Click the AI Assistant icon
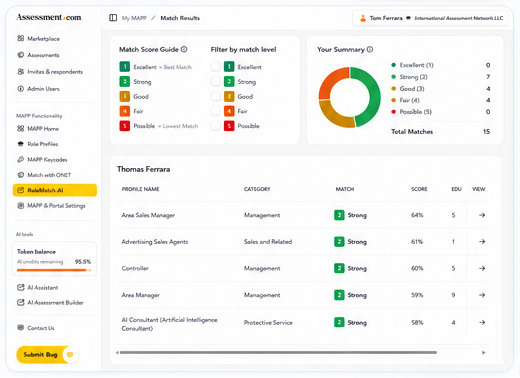The image size is (520, 378). (21, 287)
